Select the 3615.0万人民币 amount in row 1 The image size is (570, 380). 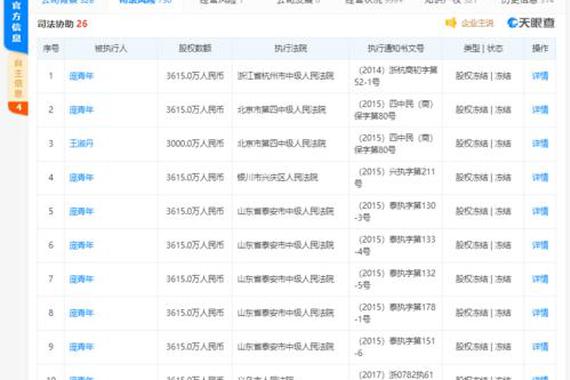195,76
